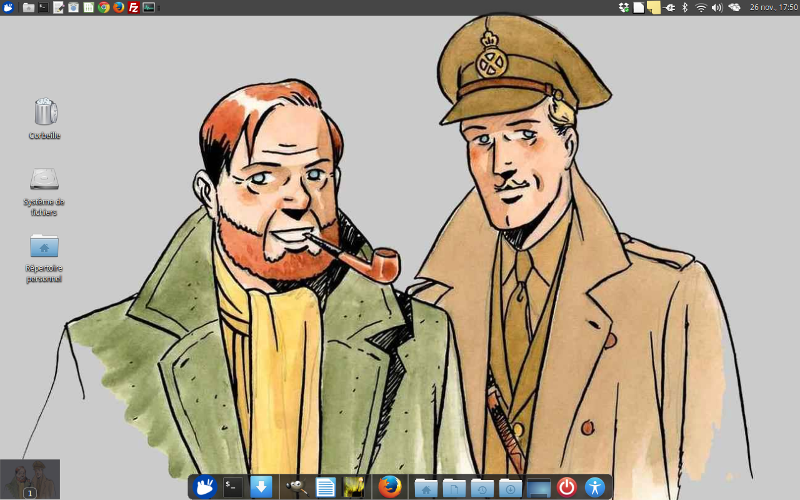This screenshot has width=800, height=500.
Task: Open the Corbeille trash icon on desktop
Action: click(44, 111)
